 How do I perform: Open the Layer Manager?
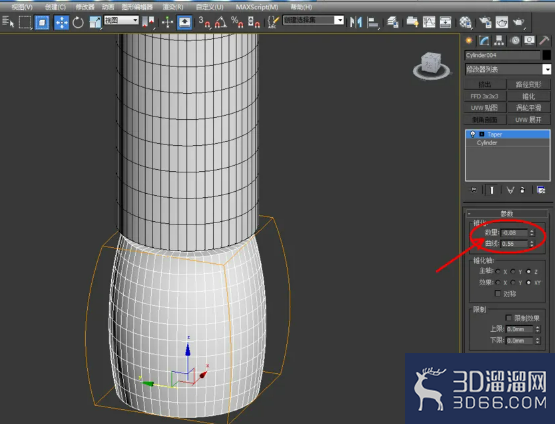click(x=393, y=22)
